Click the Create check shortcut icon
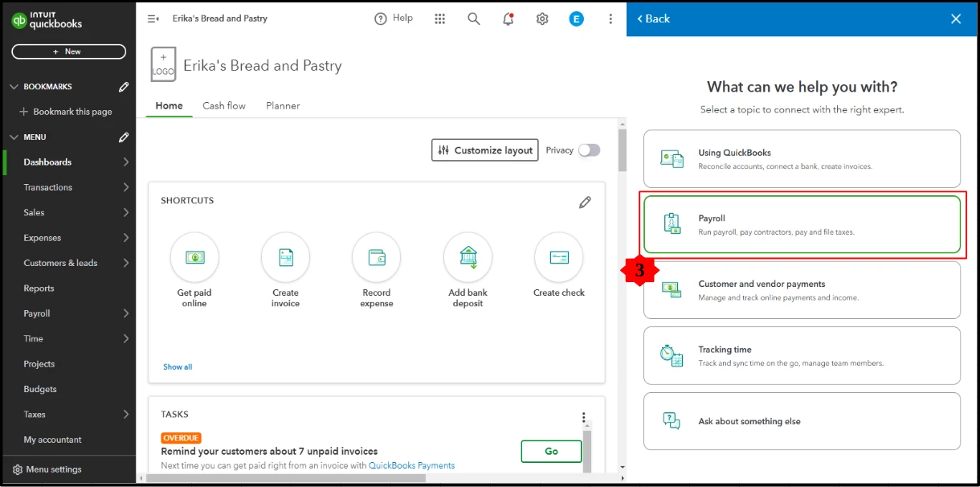This screenshot has height=487, width=980. tap(559, 256)
